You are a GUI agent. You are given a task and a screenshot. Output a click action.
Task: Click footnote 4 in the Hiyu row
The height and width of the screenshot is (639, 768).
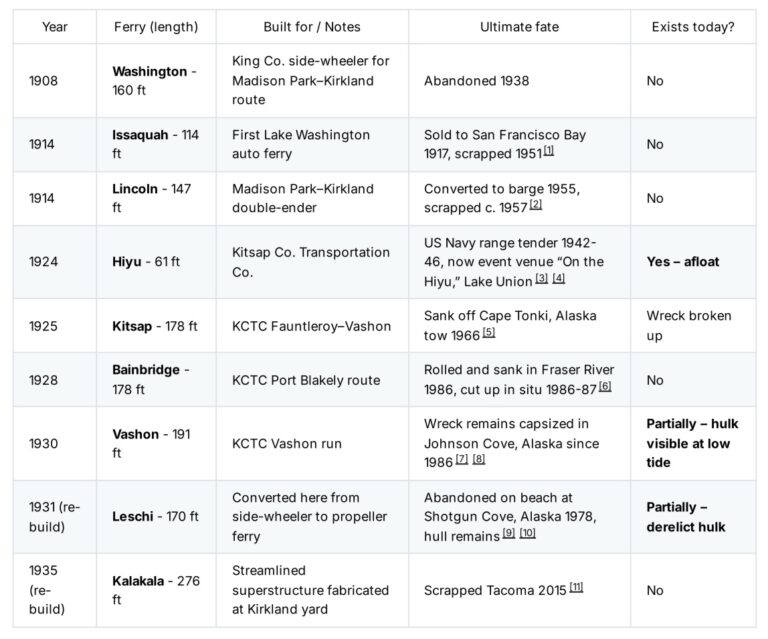[559, 279]
